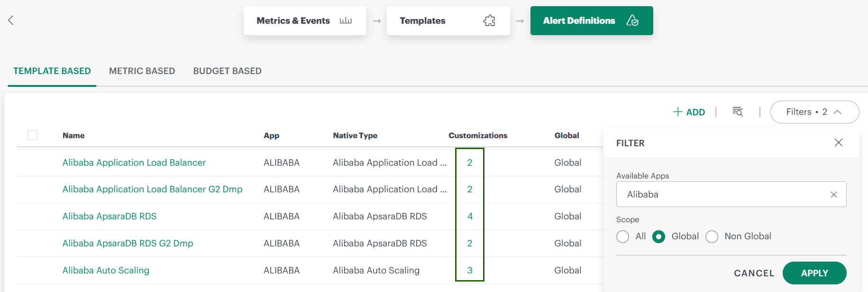Open the Available Apps combo box
The image size is (868, 292).
coord(731,194)
